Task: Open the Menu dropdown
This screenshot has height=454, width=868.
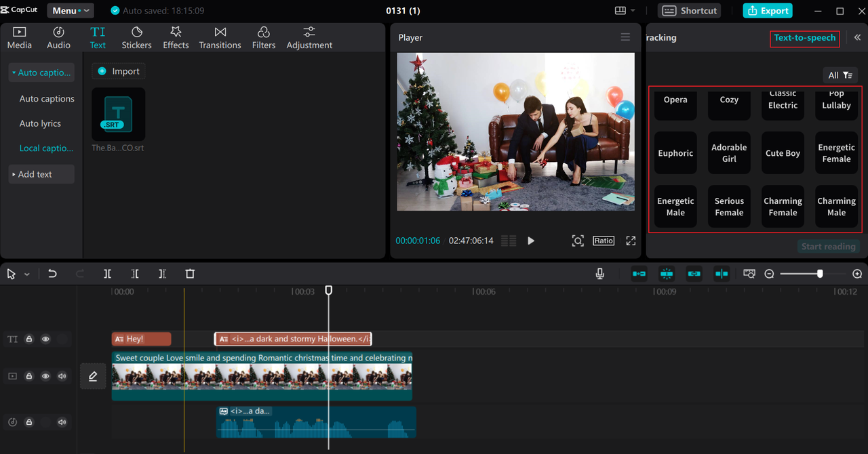Action: 71,11
